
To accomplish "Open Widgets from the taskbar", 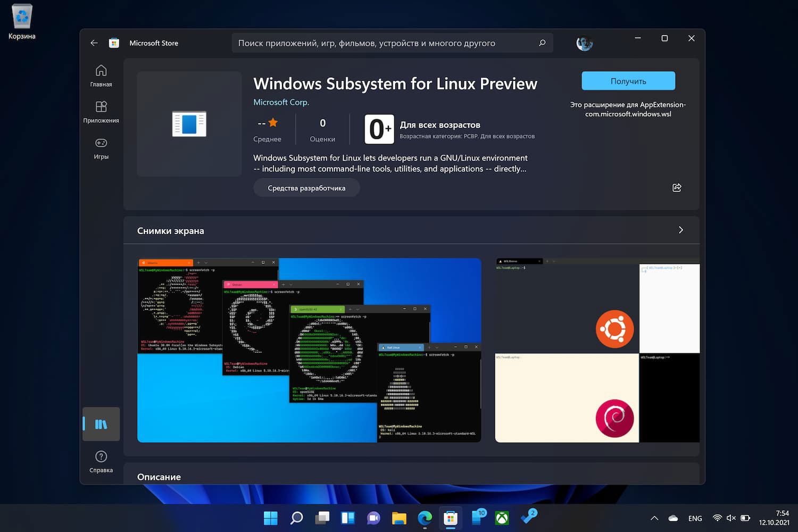I will [348, 518].
